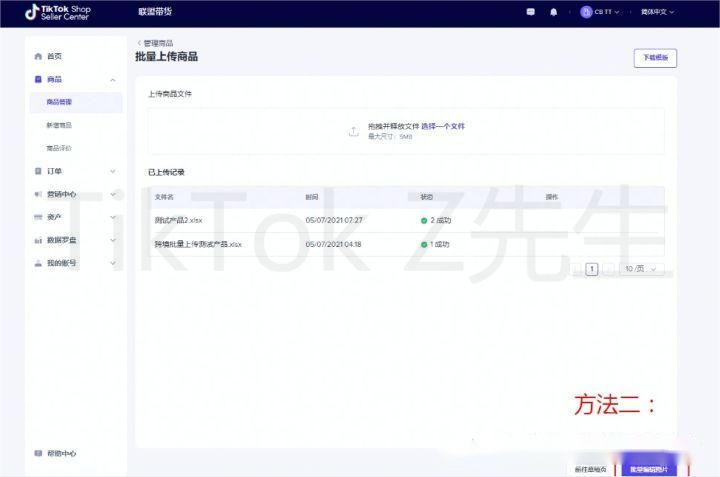This screenshot has width=720, height=477.
Task: Open the notification bell
Action: click(x=553, y=12)
